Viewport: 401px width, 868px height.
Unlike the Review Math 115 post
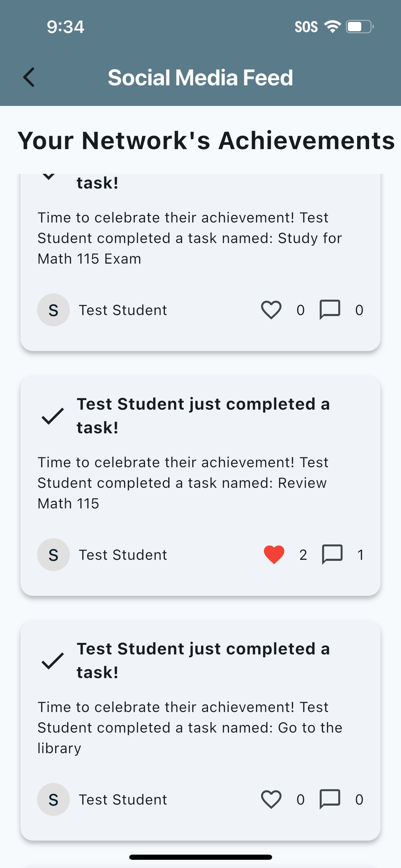tap(274, 555)
